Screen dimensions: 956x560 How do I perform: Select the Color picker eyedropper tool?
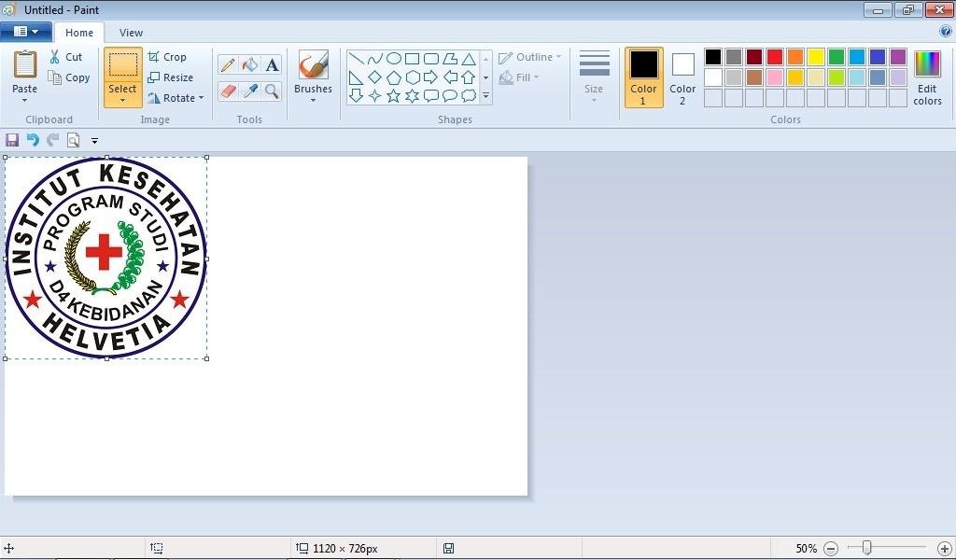pyautogui.click(x=250, y=91)
